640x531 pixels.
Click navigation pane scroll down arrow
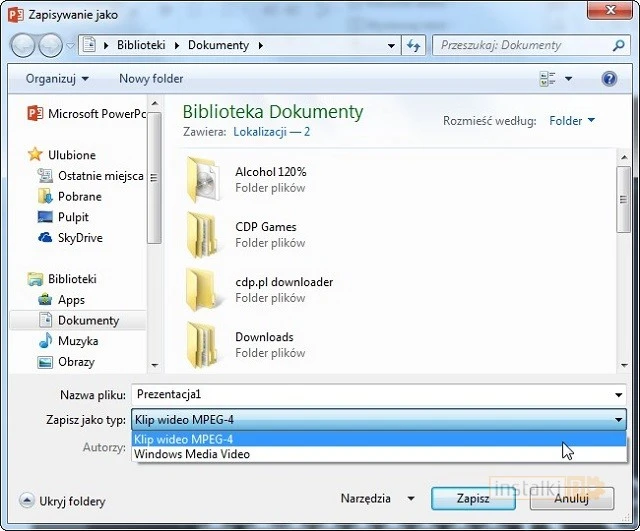(154, 365)
